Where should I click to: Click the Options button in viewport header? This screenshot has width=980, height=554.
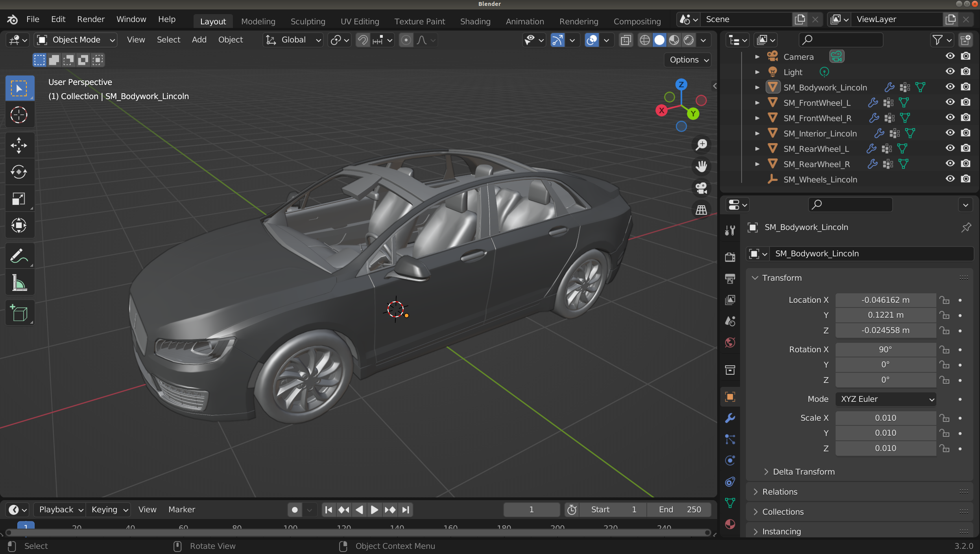[687, 60]
